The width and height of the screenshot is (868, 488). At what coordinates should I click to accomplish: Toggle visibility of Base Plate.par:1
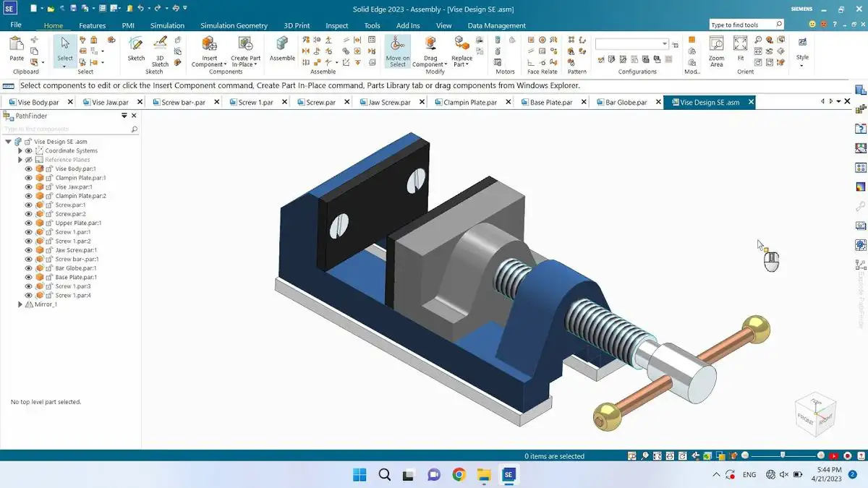tap(29, 278)
